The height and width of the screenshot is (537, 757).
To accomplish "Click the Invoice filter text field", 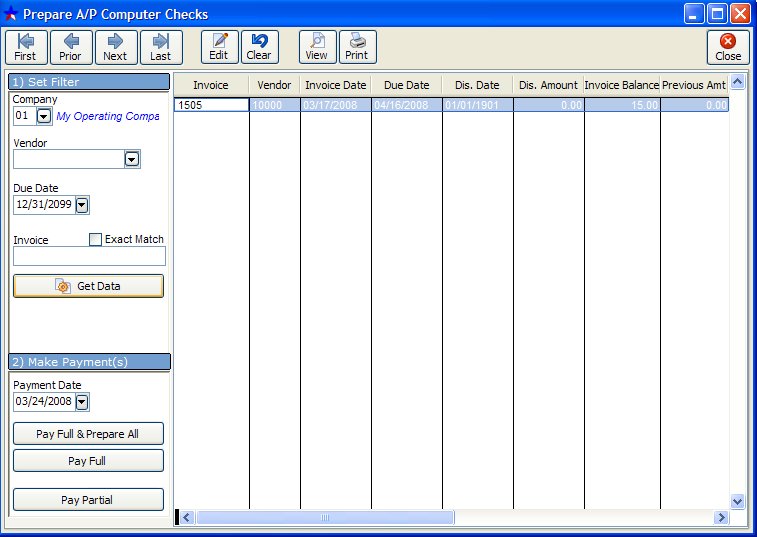I will [x=89, y=256].
